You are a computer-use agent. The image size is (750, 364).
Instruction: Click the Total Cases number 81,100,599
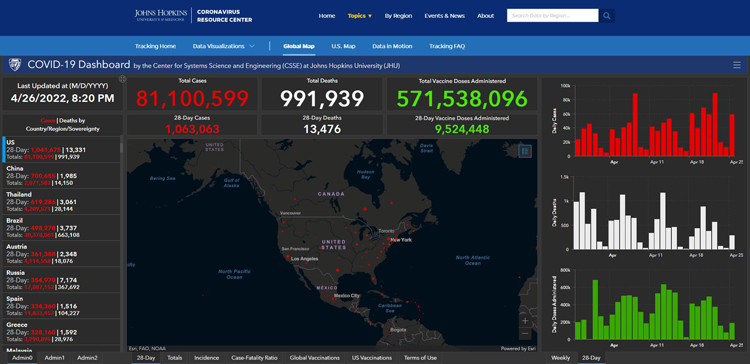pos(192,99)
